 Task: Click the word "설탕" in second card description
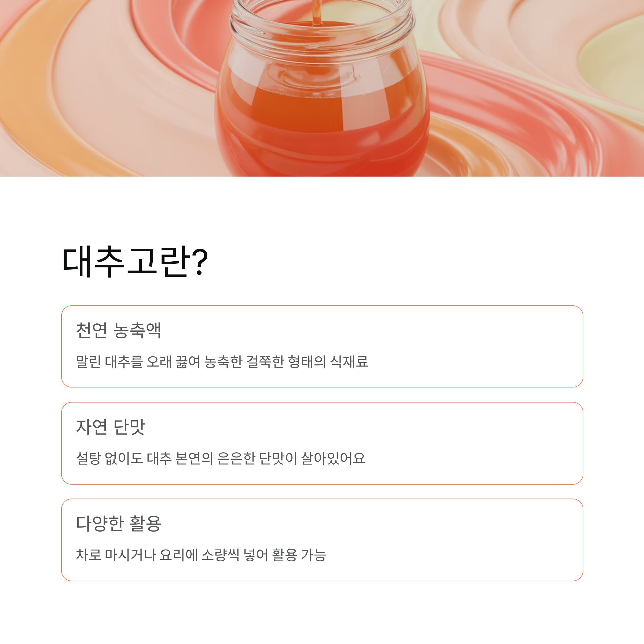(x=88, y=459)
